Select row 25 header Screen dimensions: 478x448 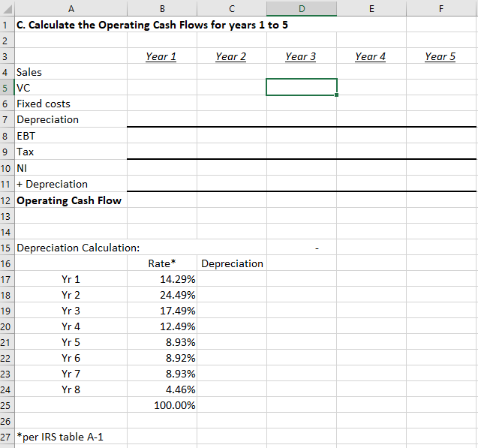pos(7,405)
